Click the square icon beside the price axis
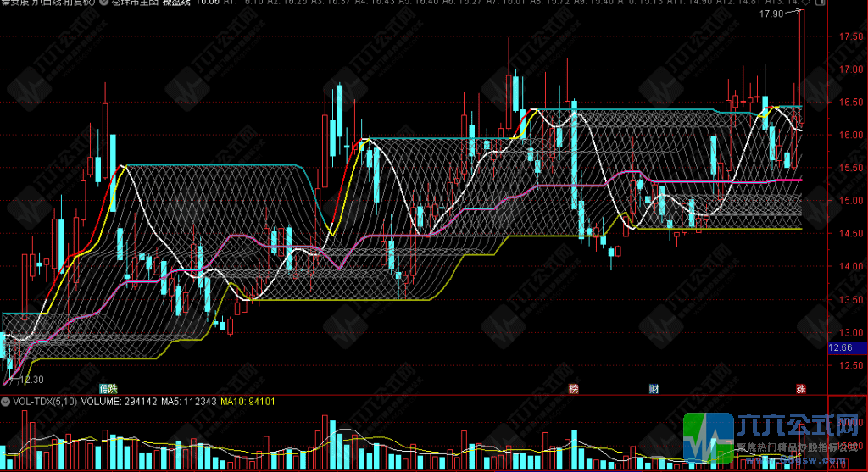 point(821,3)
